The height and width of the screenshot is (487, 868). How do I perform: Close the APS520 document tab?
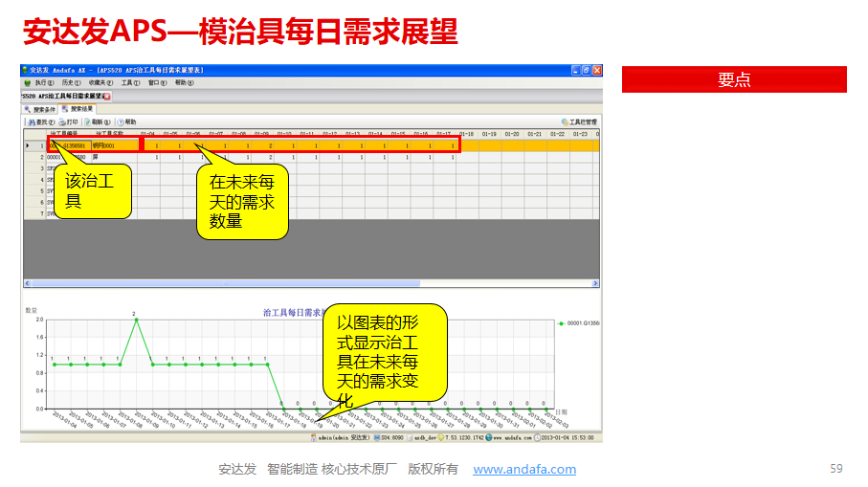pos(107,97)
